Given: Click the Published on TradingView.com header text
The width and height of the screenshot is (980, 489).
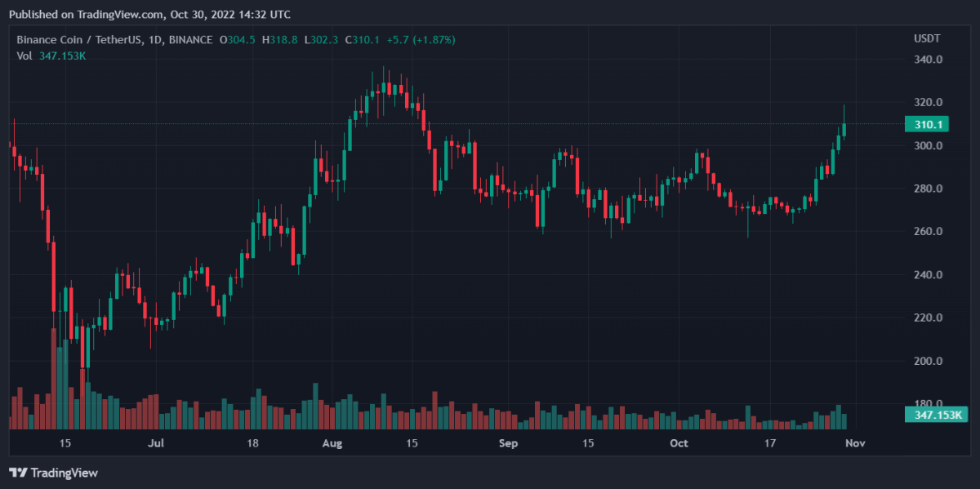Looking at the screenshot, I should pyautogui.click(x=149, y=14).
